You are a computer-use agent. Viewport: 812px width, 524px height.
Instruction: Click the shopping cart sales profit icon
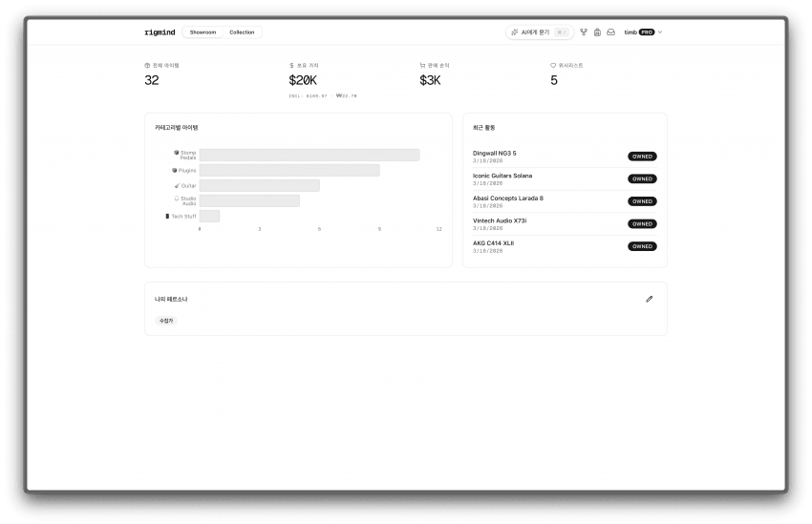[422, 66]
